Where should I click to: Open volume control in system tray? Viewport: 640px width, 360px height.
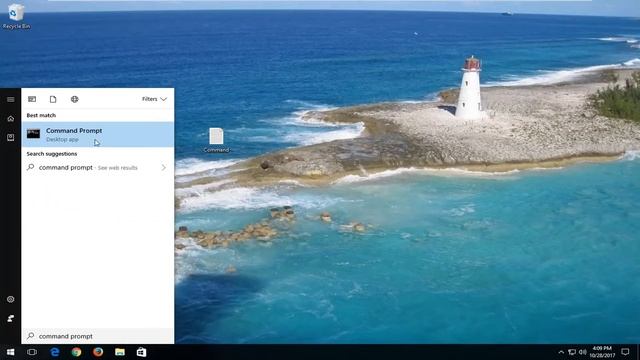[x=583, y=352]
